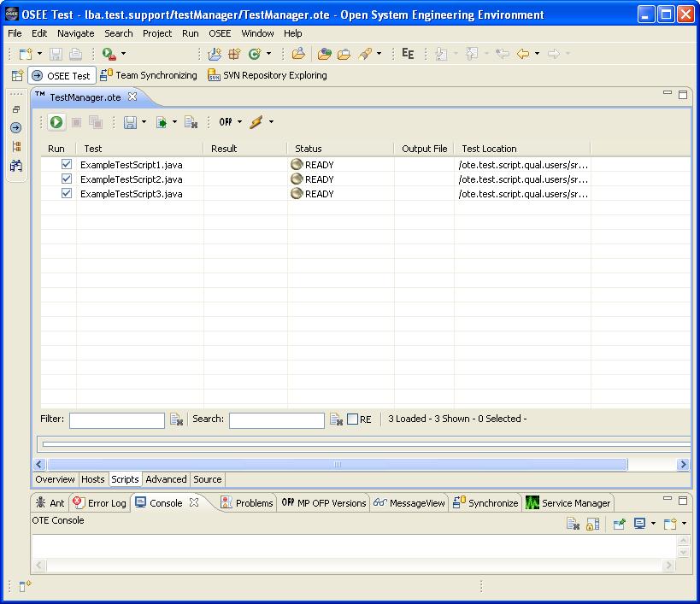Click the clear console icon in OTE Console
Image resolution: width=700 pixels, height=604 pixels.
(573, 524)
